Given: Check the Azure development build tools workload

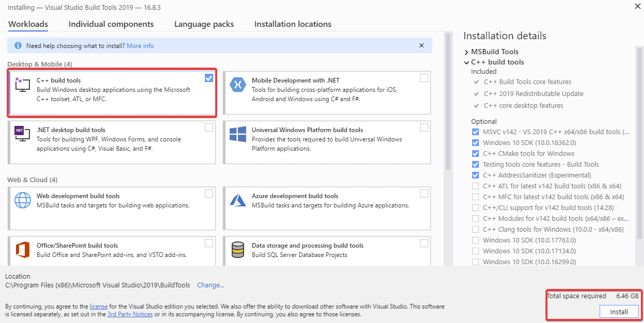Looking at the screenshot, I should (x=424, y=193).
